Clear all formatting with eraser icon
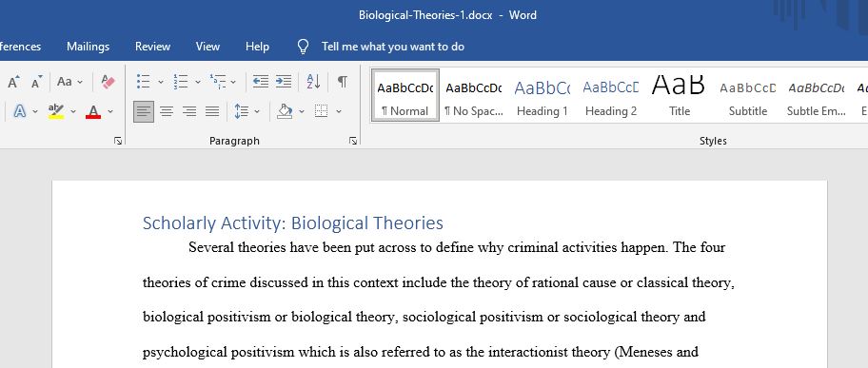The image size is (868, 368). tap(108, 82)
